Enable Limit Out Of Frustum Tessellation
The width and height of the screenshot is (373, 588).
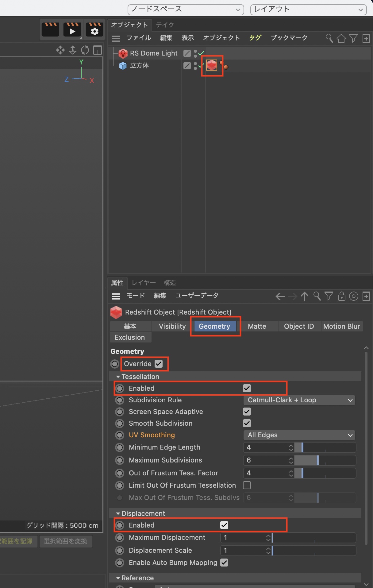point(247,485)
